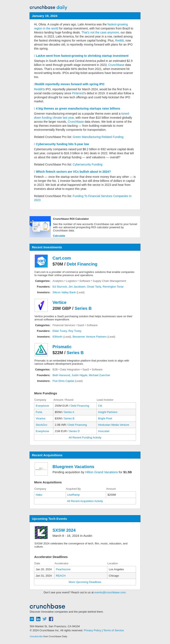Open the Privacy Policy link

click(92, 630)
